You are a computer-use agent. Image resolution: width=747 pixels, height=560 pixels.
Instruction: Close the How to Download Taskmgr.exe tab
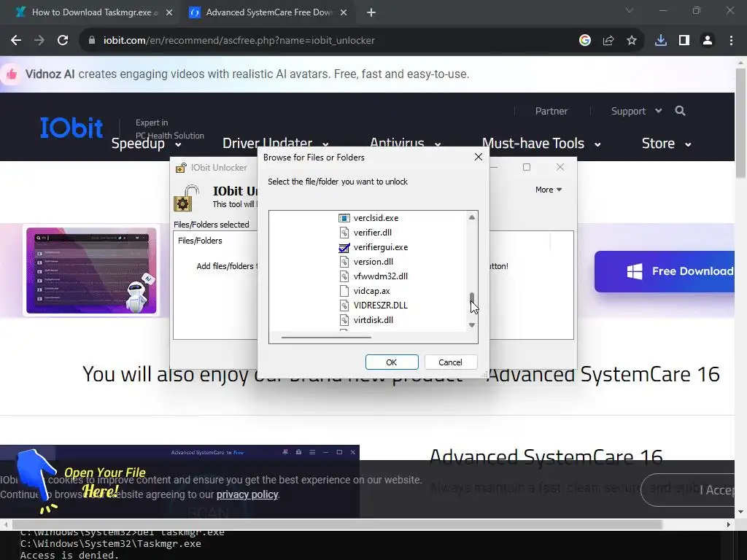169,12
